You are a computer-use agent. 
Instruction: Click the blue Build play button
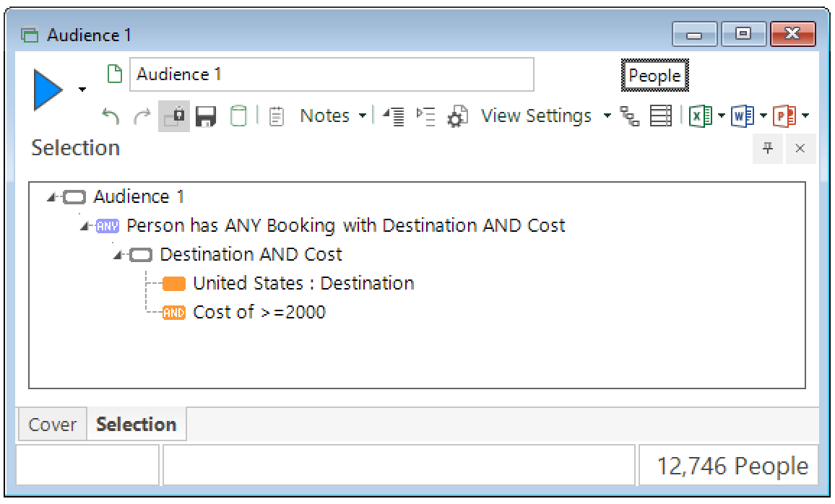pos(48,90)
